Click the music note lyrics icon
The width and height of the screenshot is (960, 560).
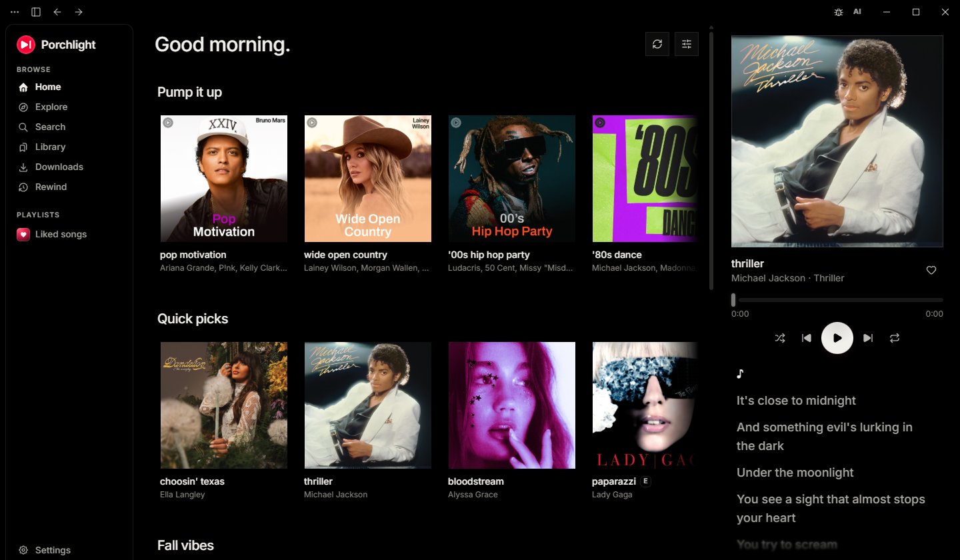(x=740, y=374)
